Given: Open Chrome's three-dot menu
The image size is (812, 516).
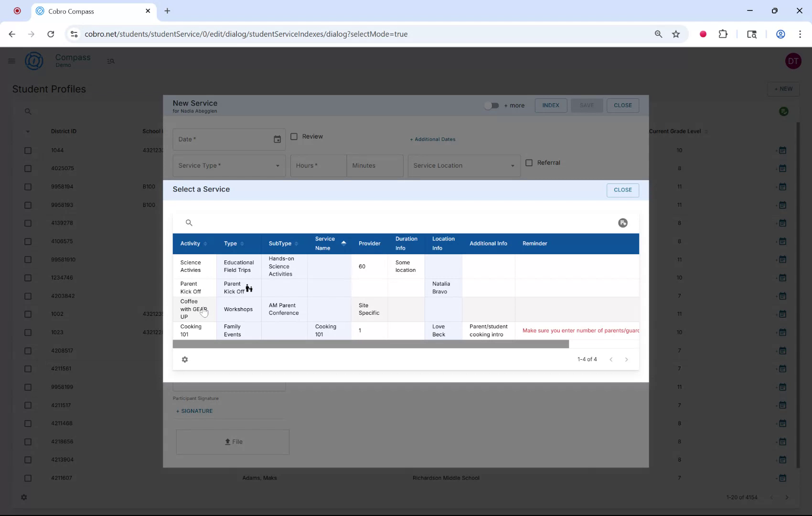Looking at the screenshot, I should [801, 34].
